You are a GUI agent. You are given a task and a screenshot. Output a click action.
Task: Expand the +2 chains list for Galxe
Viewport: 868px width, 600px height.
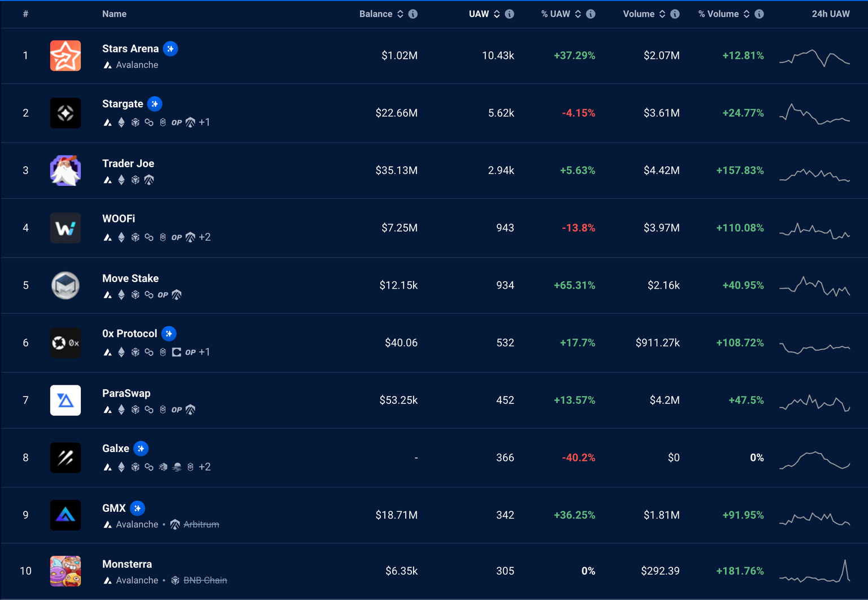pyautogui.click(x=204, y=467)
